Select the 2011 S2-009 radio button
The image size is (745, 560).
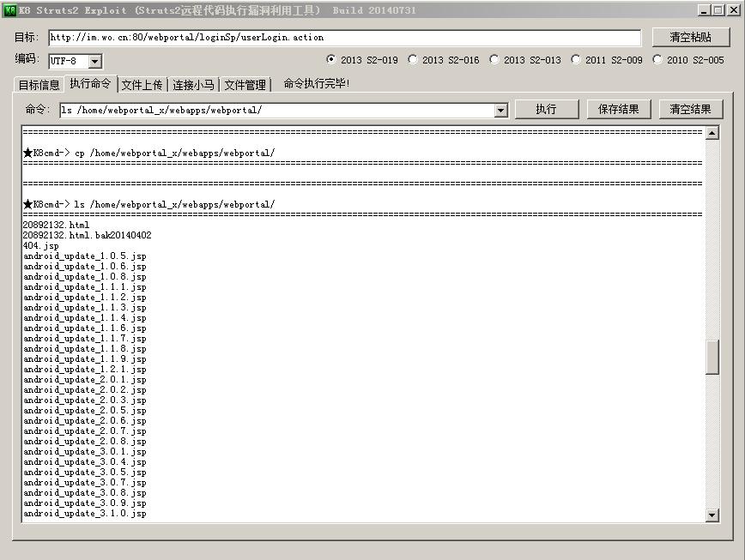[x=576, y=59]
